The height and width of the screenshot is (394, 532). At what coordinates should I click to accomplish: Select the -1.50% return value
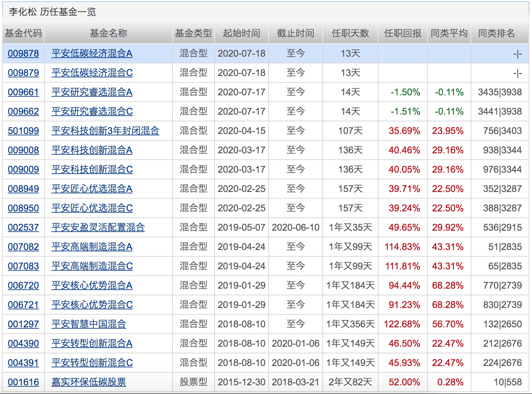click(x=406, y=92)
